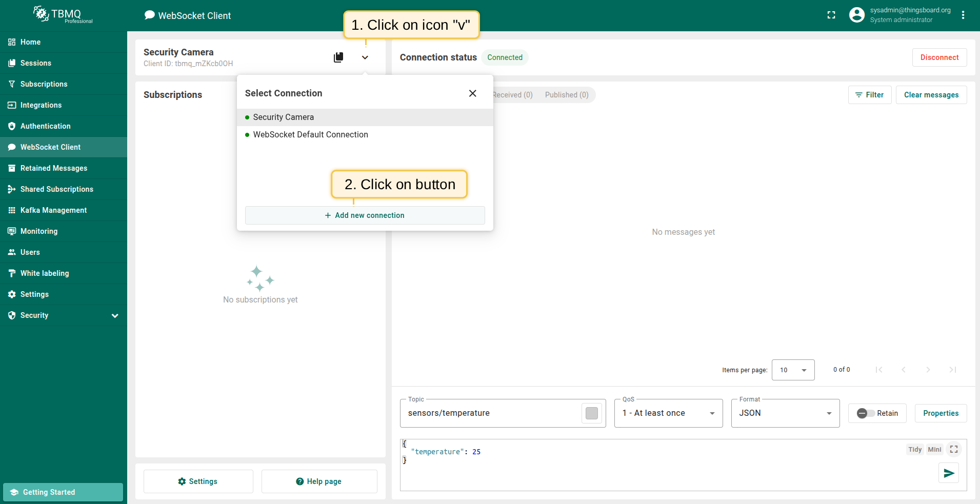980x504 pixels.
Task: Collapse the connection selector chevron
Action: point(365,57)
